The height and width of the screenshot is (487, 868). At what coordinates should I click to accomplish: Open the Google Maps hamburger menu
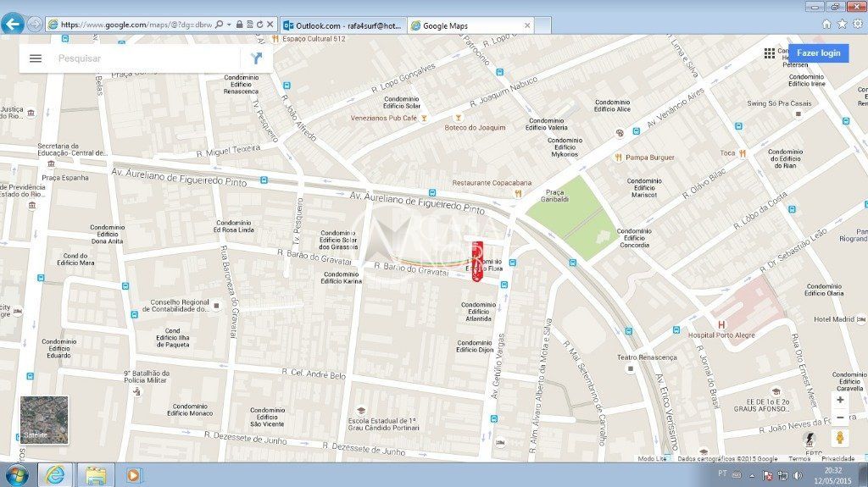click(x=36, y=58)
